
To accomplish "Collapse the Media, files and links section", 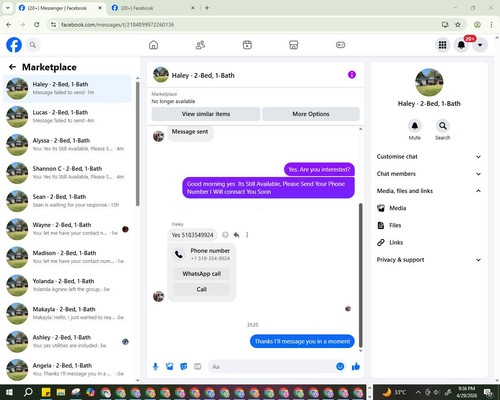I will point(429,191).
